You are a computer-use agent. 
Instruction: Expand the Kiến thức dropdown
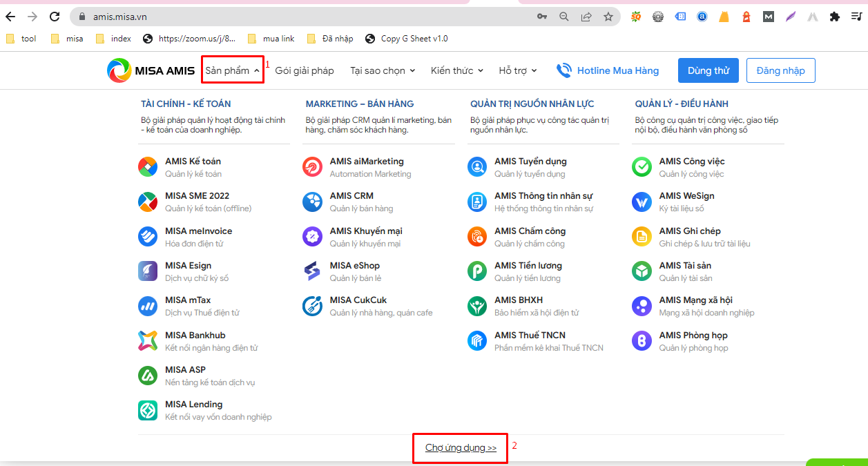coord(457,70)
